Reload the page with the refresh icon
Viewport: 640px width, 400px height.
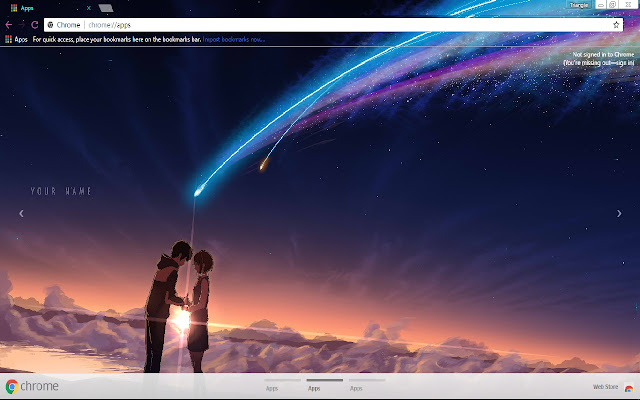(x=35, y=25)
